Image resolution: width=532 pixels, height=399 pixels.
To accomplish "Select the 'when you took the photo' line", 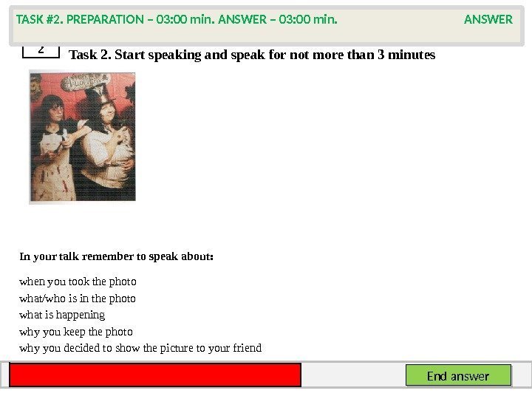I will coord(78,282).
